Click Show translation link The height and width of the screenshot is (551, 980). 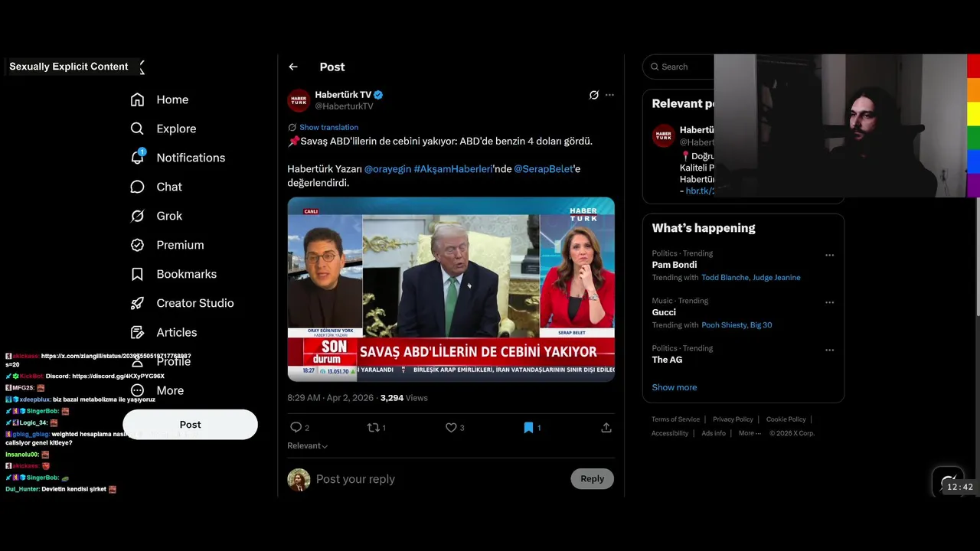[x=328, y=127]
